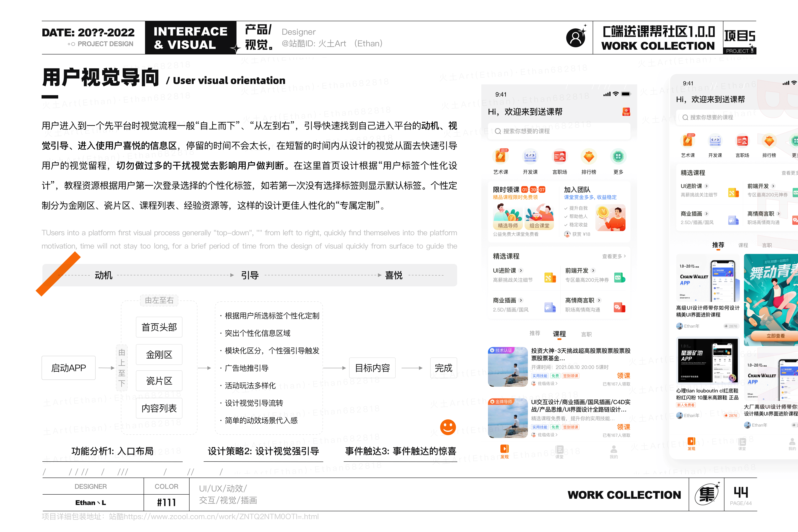The height and width of the screenshot is (532, 798).
Task: Open the 艺术课 icon in the left phone
Action: pyautogui.click(x=500, y=156)
